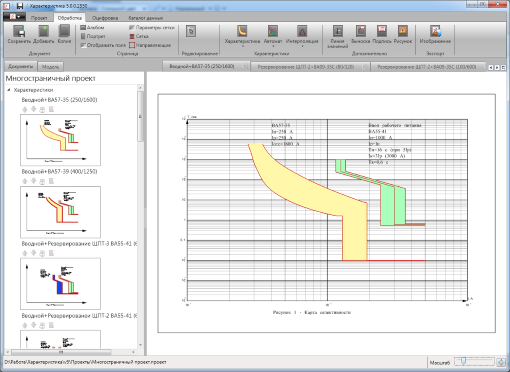Image resolution: width=510 pixels, height=372 pixels.
Task: Click the Добавить document icon
Action: (43, 31)
